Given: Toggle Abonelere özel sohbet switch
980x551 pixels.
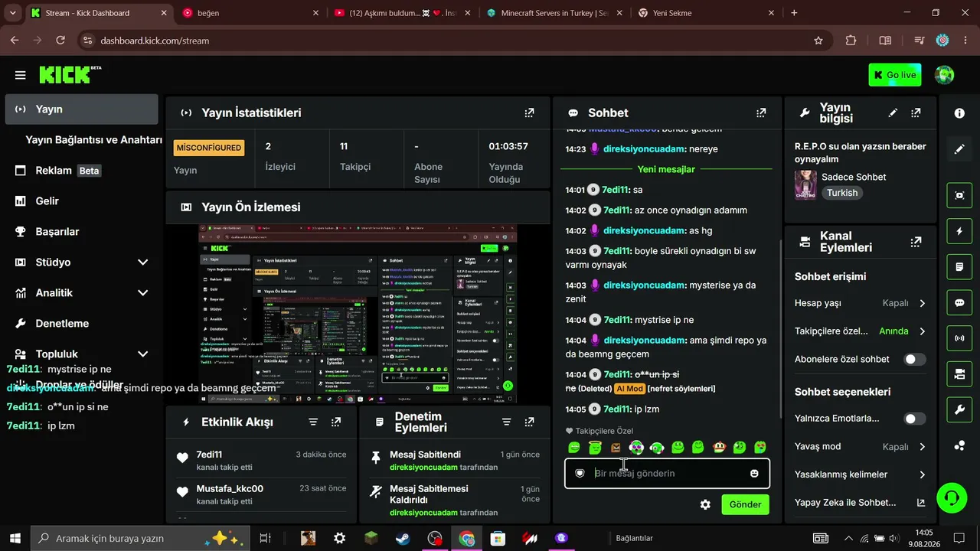Looking at the screenshot, I should [x=915, y=359].
